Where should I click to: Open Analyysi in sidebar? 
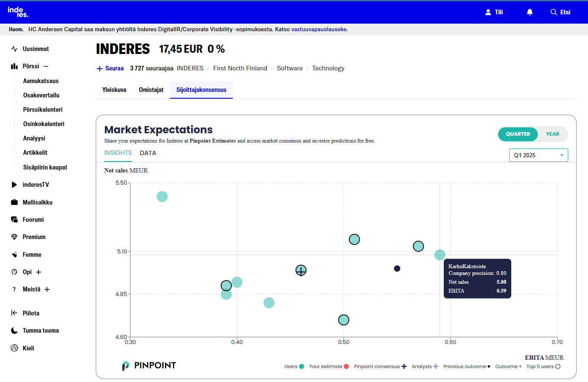[34, 138]
